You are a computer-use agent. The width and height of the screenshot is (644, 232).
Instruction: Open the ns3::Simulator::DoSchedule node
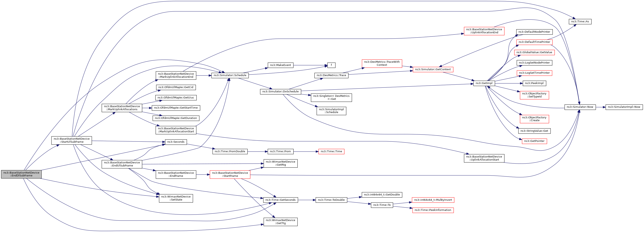(x=280, y=92)
